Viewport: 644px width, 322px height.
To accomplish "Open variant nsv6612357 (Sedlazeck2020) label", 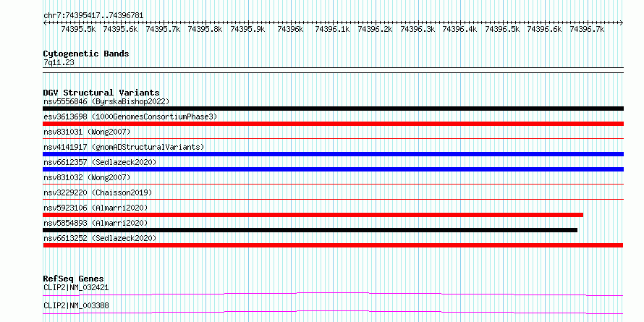I will [100, 162].
